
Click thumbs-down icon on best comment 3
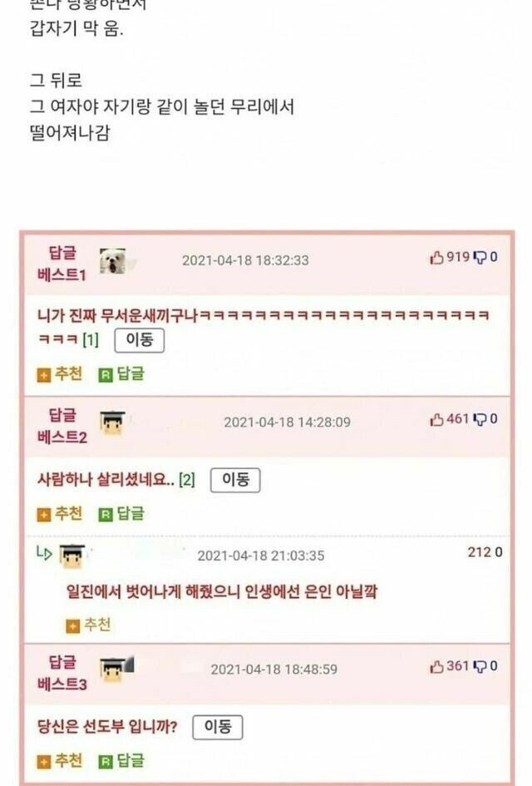pyautogui.click(x=480, y=667)
